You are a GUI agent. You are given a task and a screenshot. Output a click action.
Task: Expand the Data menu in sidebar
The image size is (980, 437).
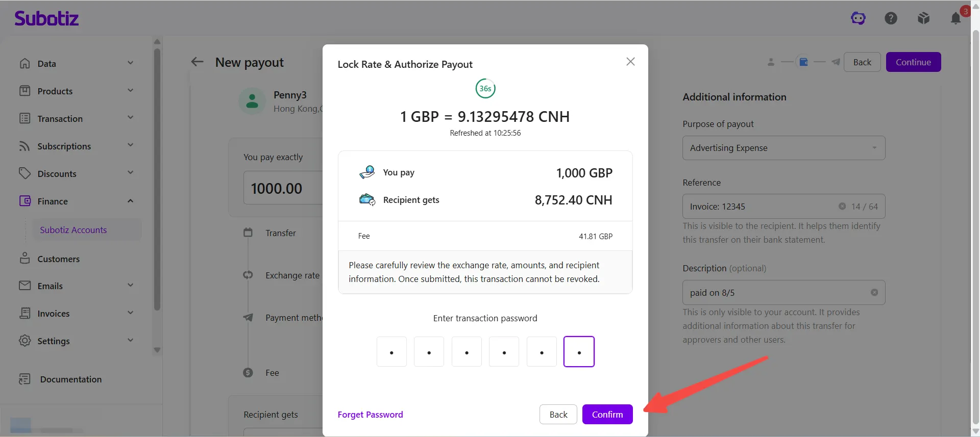(x=77, y=63)
